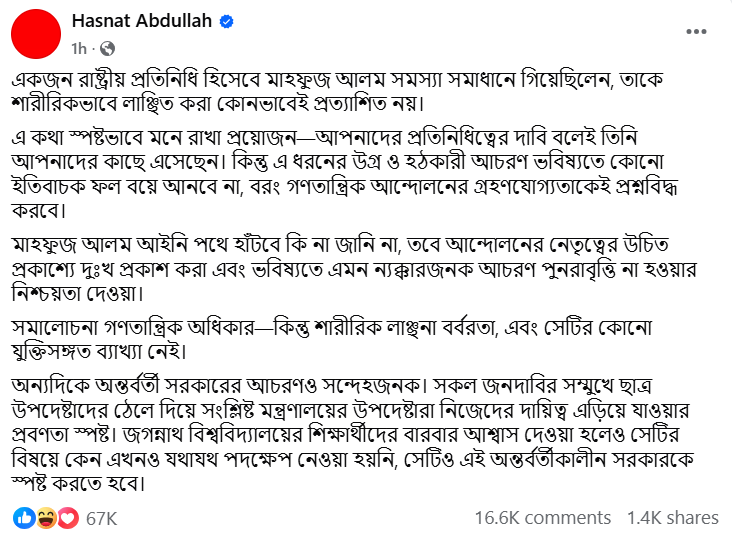
Task: Click the red Love heart reaction icon
Action: [68, 518]
